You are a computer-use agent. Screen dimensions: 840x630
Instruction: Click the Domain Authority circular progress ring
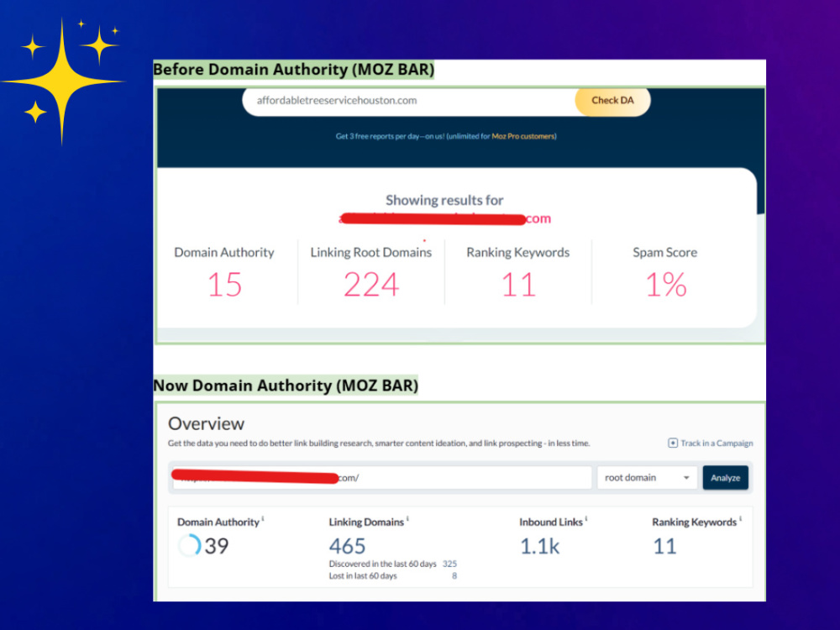tap(189, 546)
